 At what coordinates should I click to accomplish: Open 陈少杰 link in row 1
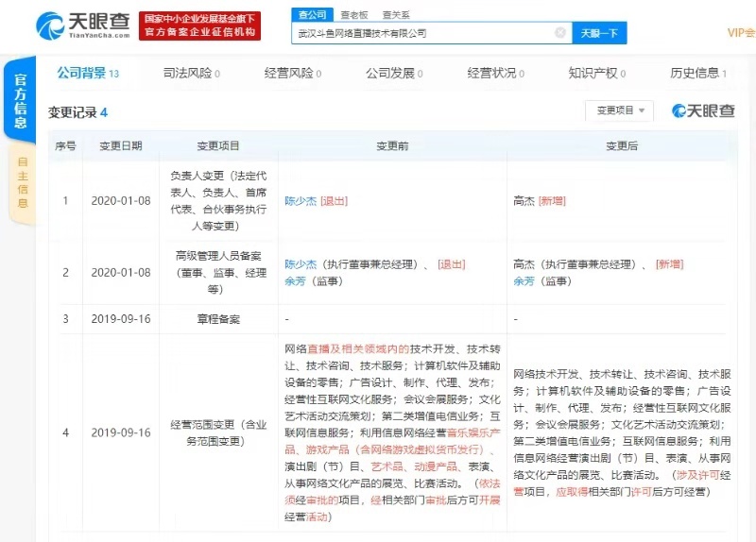[x=301, y=201]
